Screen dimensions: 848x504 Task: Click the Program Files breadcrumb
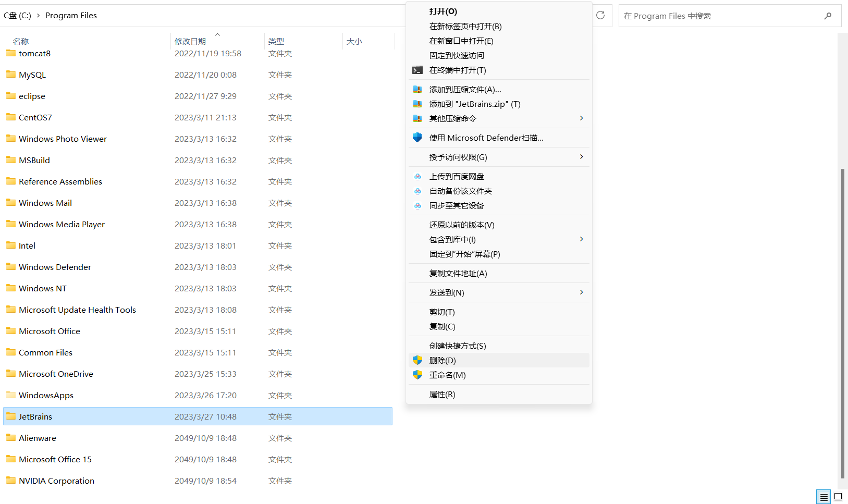[71, 16]
